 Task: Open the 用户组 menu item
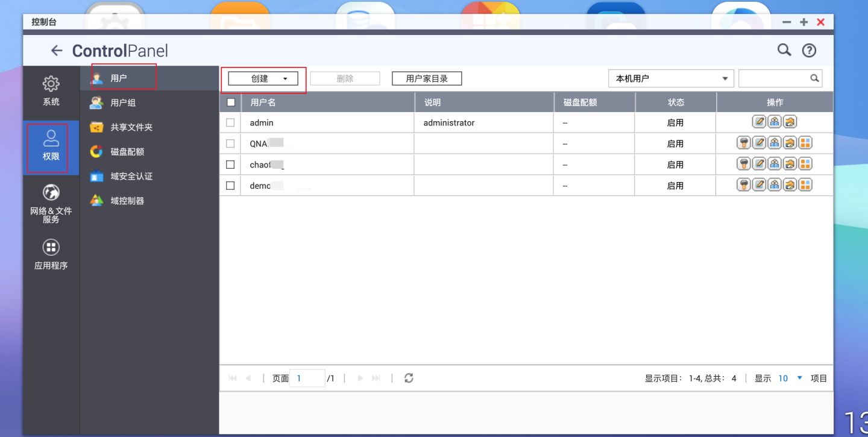149,103
